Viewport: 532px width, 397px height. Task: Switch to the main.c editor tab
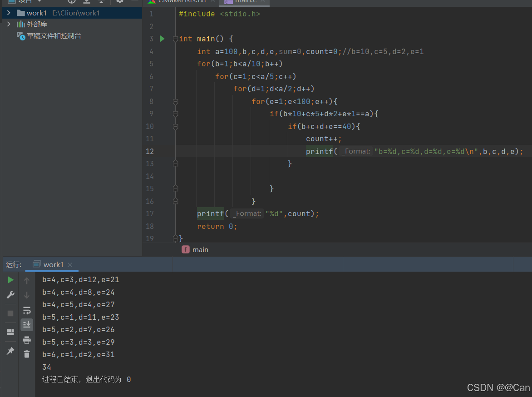[x=245, y=2]
